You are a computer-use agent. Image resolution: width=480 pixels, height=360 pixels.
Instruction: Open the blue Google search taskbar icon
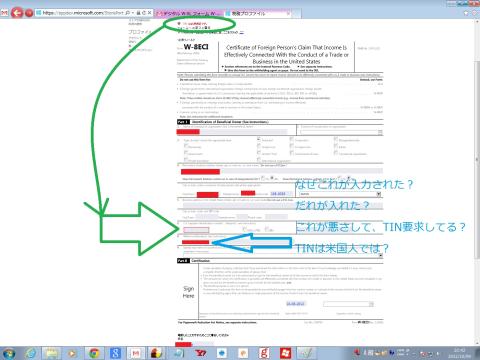tap(115, 353)
